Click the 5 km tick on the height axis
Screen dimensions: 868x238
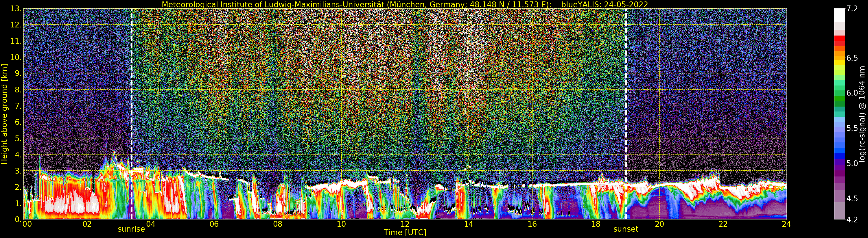click(x=18, y=138)
